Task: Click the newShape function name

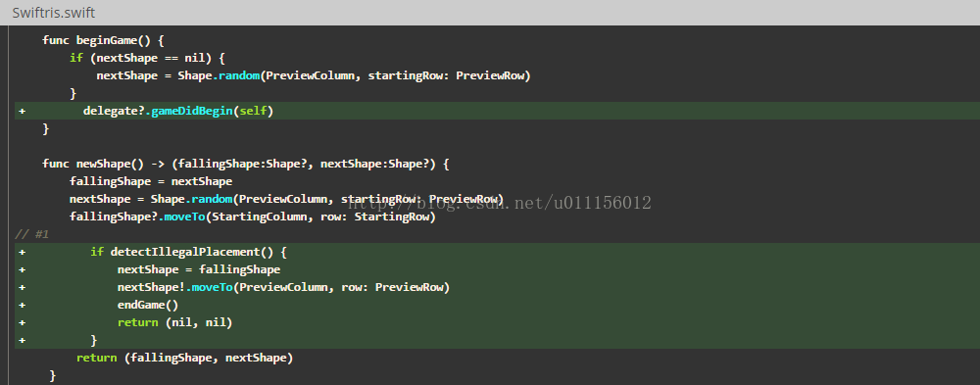Action: [103, 164]
